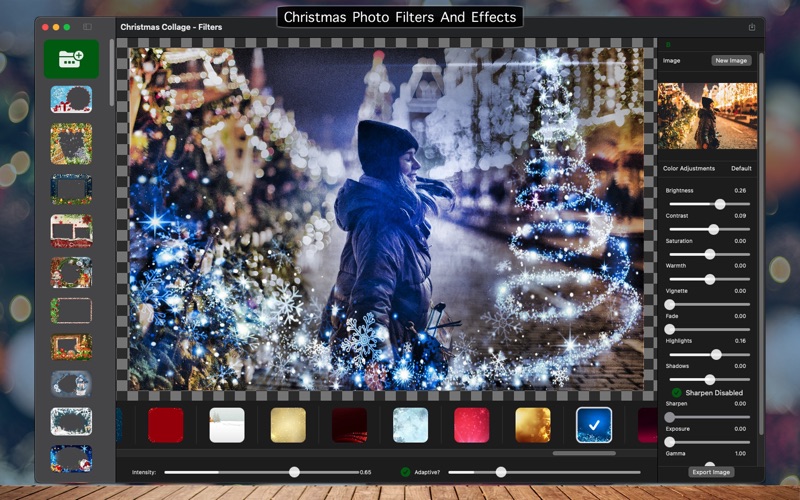Select the holly frame with Christmas tree
This screenshot has height=500, width=800.
(71, 144)
